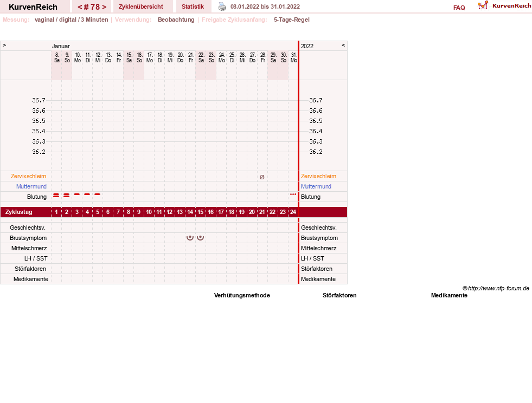
Task: Click the heavy bleeding mark on cycle day 1
Action: click(x=56, y=195)
